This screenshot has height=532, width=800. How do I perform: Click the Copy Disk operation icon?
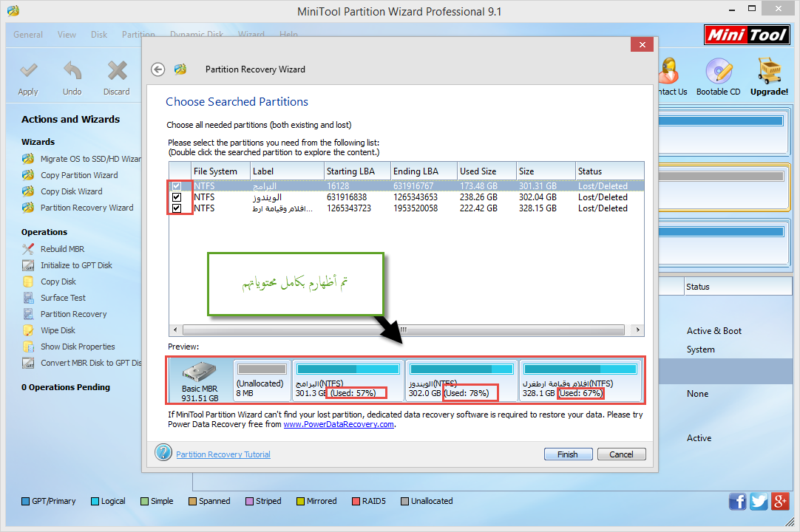(28, 282)
